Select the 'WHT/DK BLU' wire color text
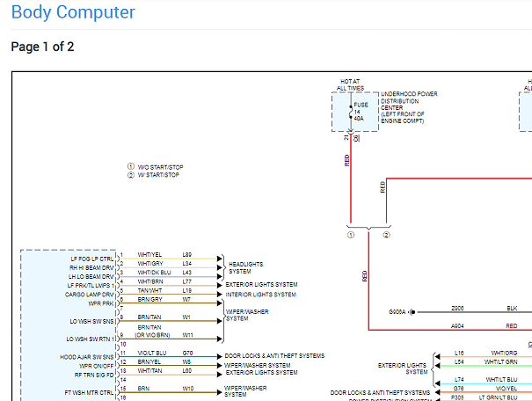Screen dimensions: 532x401 point(154,273)
